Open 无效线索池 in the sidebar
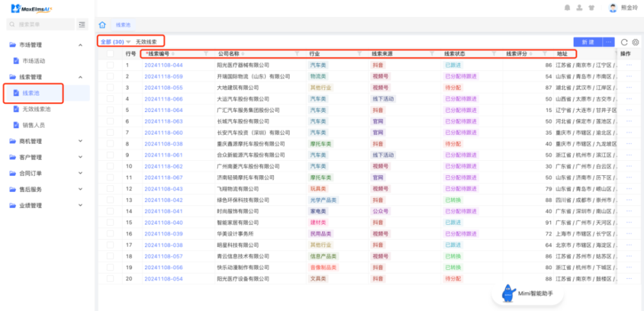Screen dimensions: 644x311 pyautogui.click(x=37, y=109)
